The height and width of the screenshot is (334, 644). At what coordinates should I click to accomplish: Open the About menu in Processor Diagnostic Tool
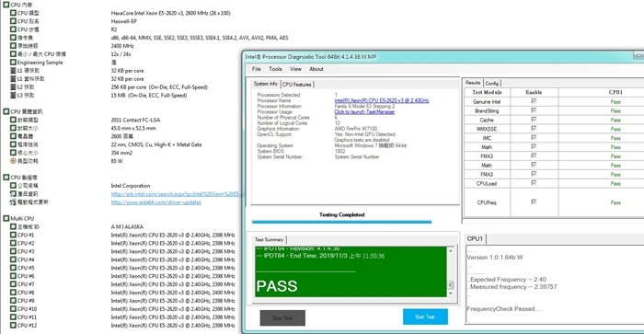[316, 69]
